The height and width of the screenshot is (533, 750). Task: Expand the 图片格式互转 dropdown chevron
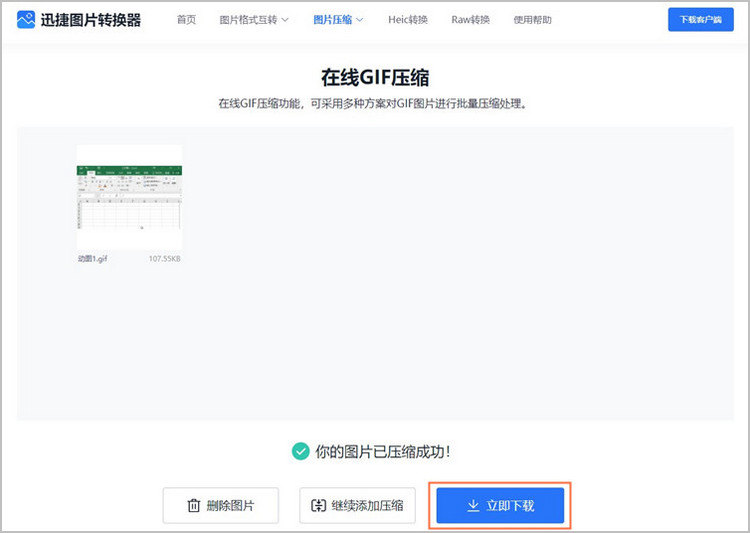point(285,20)
